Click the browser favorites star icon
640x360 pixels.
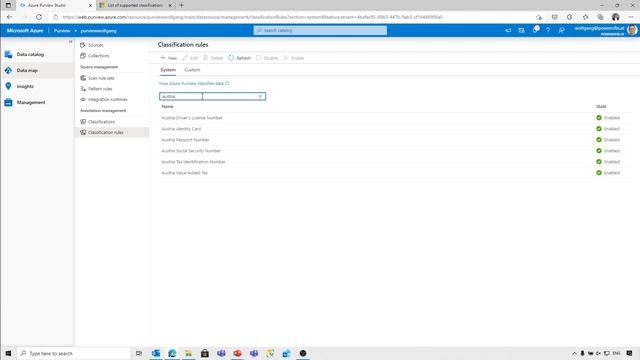pyautogui.click(x=585, y=17)
